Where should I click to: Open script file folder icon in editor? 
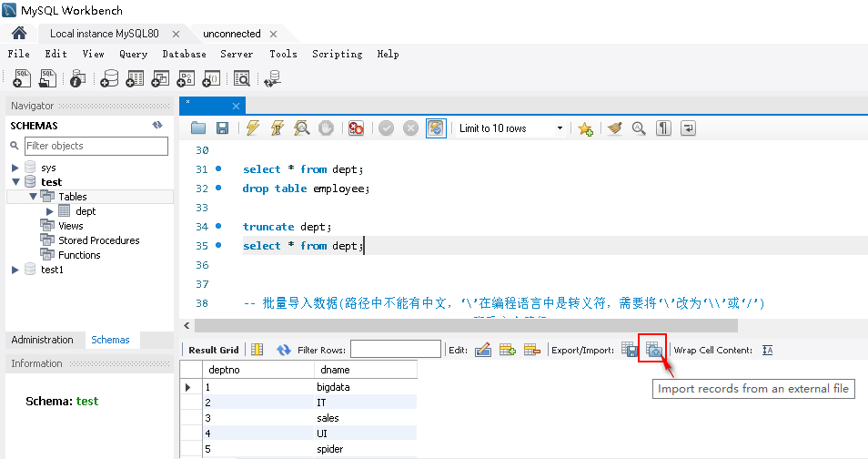pos(198,128)
